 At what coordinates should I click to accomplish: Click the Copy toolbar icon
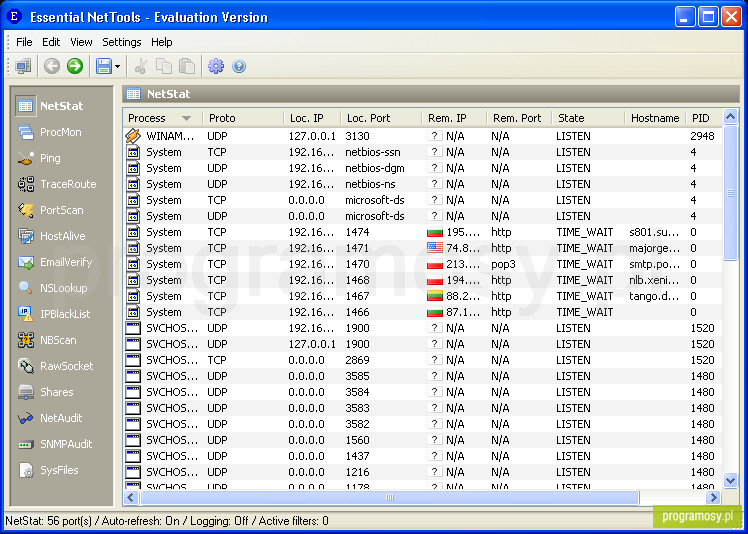tap(164, 66)
